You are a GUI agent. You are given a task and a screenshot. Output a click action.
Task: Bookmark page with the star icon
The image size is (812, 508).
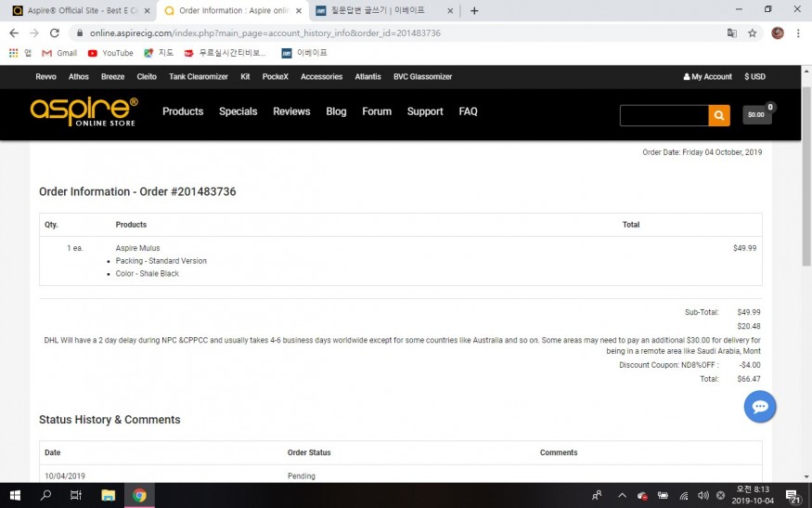coord(752,33)
